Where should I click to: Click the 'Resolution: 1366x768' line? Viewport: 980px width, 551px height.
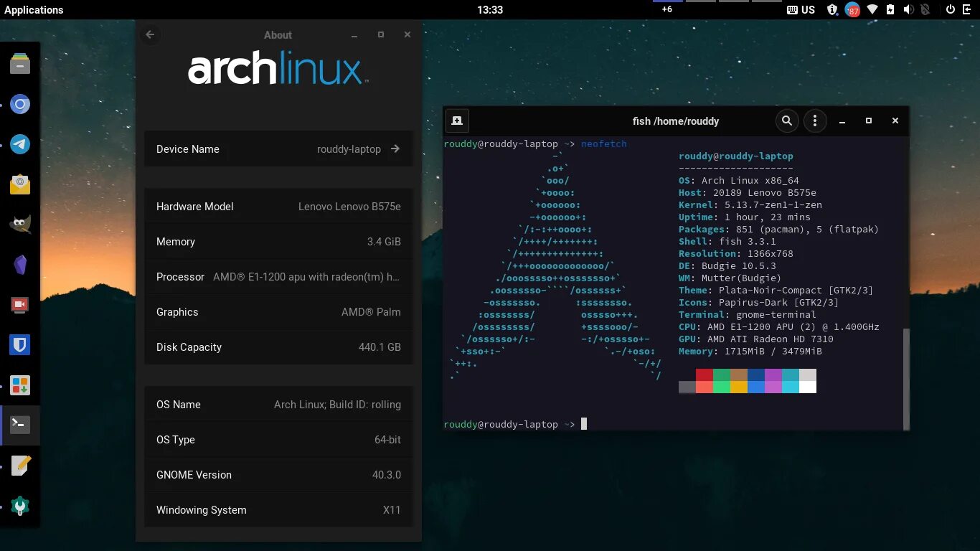coord(736,253)
